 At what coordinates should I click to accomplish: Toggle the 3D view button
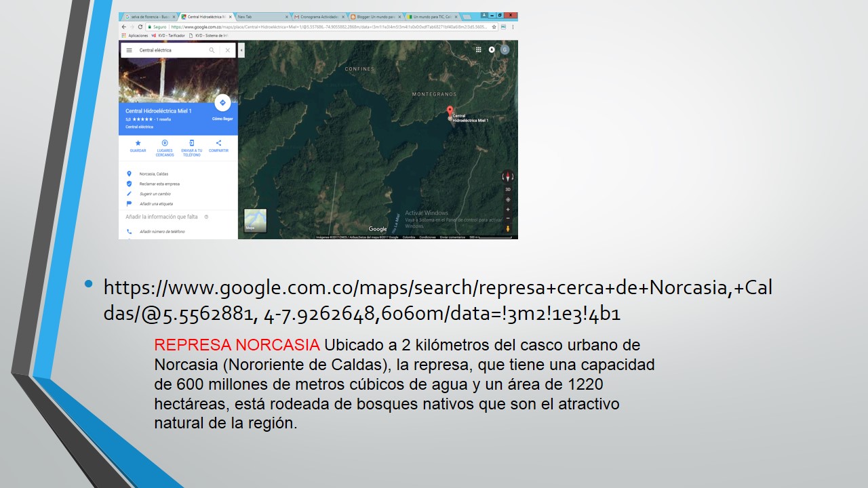pyautogui.click(x=508, y=189)
